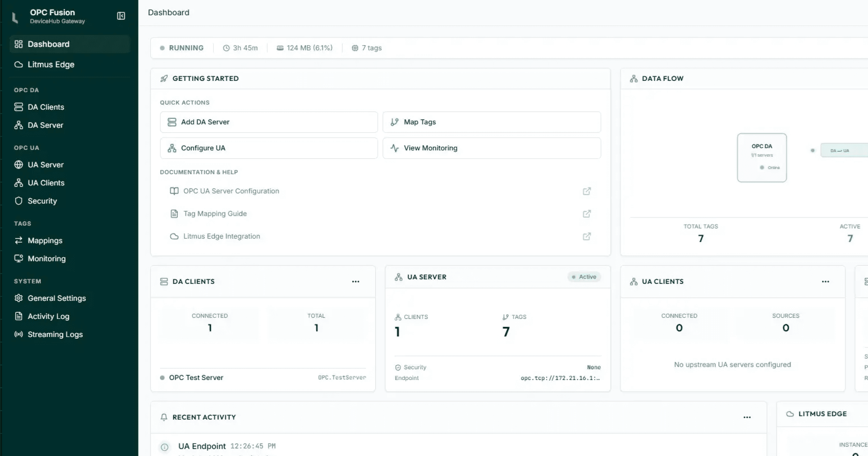Click the UA Endpoint activity entry
The image size is (868, 456).
pos(458,446)
